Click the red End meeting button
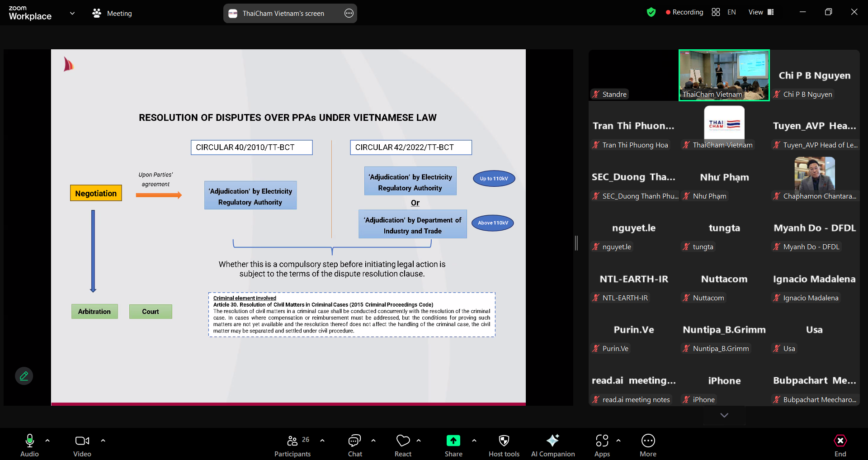The width and height of the screenshot is (868, 460). click(840, 445)
